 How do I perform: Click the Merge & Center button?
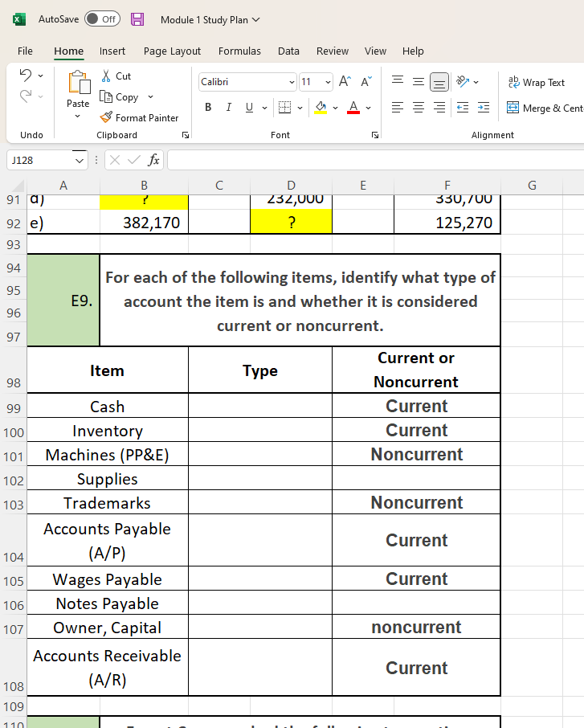545,108
